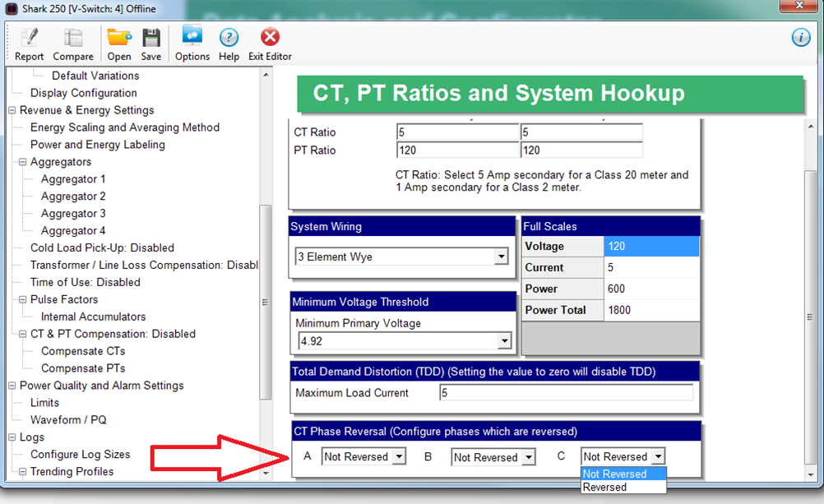This screenshot has width=824, height=504.
Task: Collapse the Aggregators tree node
Action: pyautogui.click(x=22, y=162)
